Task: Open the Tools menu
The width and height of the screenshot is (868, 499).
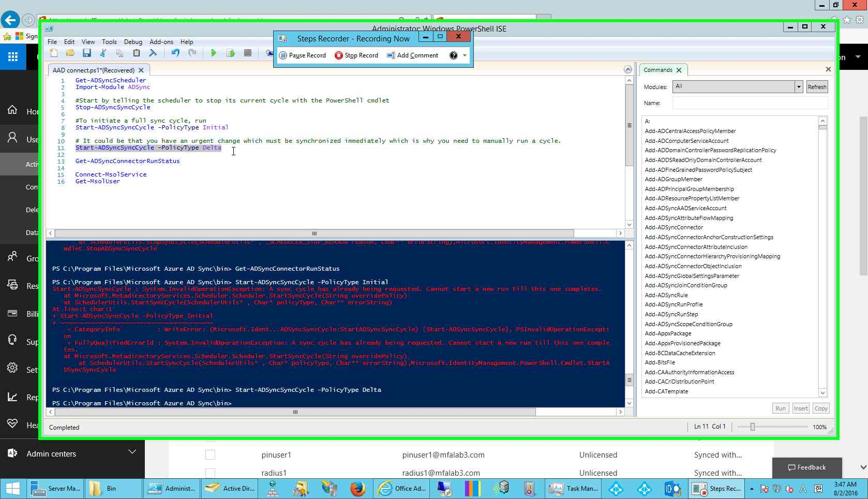Action: 109,42
